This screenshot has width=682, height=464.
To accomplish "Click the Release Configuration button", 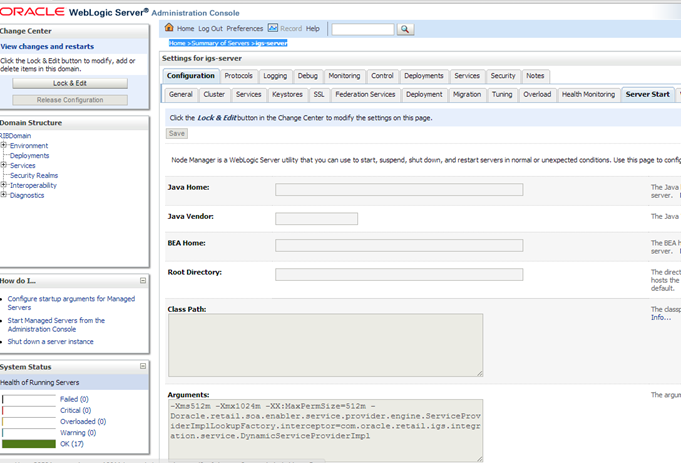I will 70,100.
